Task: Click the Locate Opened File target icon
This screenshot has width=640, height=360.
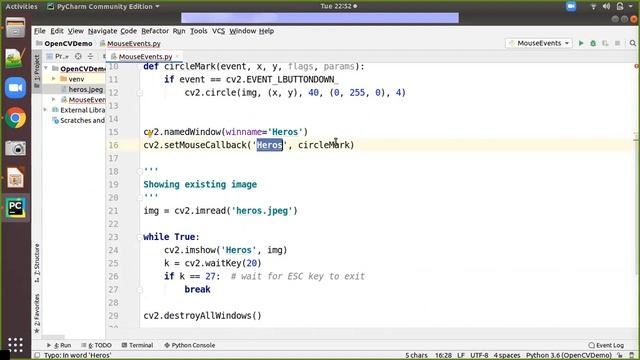Action: click(x=78, y=56)
